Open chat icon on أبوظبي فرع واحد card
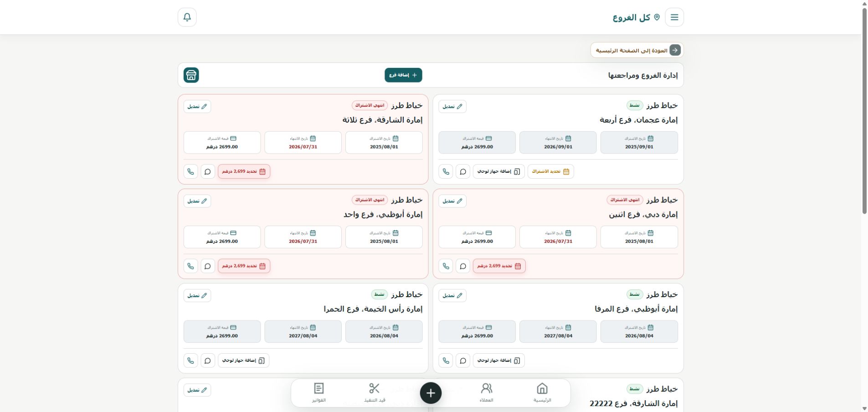The width and height of the screenshot is (868, 412). pos(208,266)
